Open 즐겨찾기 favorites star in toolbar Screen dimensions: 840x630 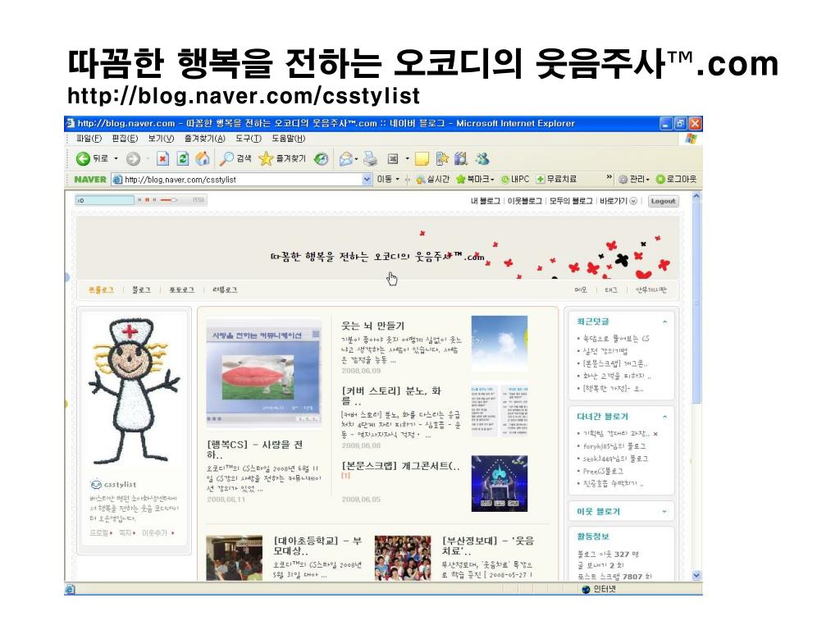pyautogui.click(x=282, y=158)
